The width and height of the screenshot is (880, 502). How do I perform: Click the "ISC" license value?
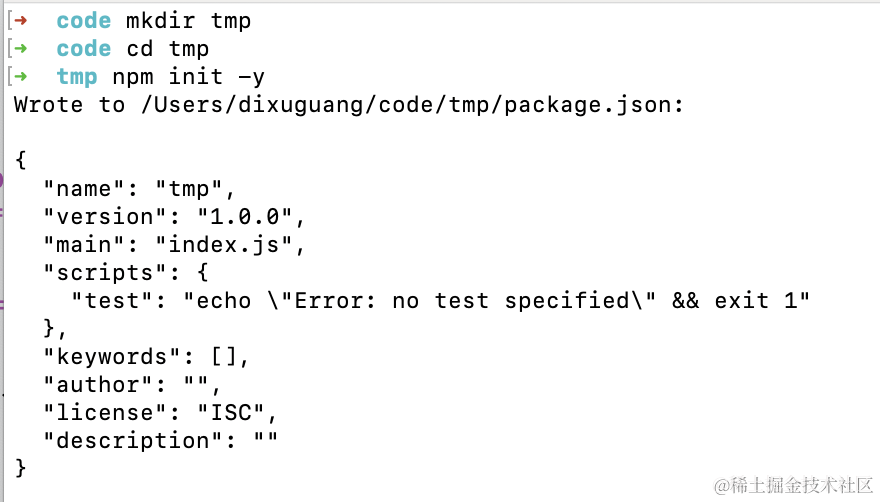click(x=231, y=413)
